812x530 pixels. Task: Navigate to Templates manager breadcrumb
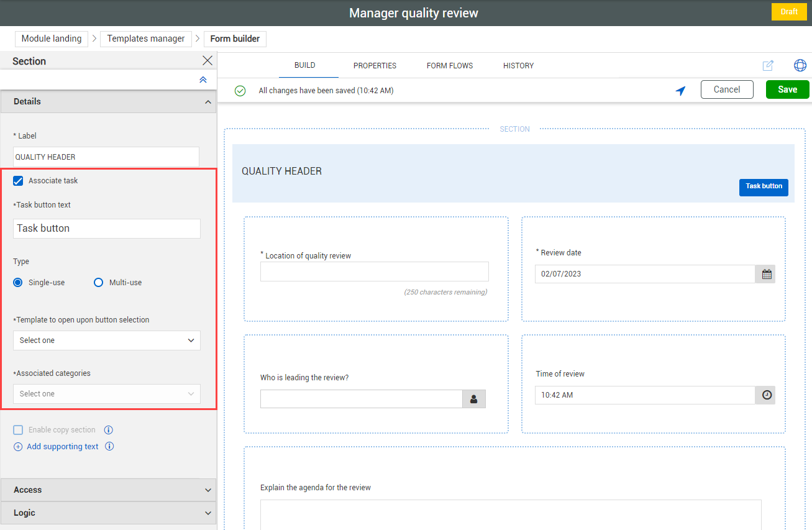pos(145,39)
